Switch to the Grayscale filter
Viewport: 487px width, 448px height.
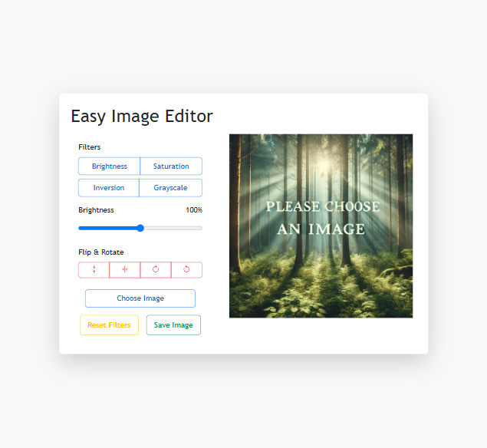coord(170,188)
